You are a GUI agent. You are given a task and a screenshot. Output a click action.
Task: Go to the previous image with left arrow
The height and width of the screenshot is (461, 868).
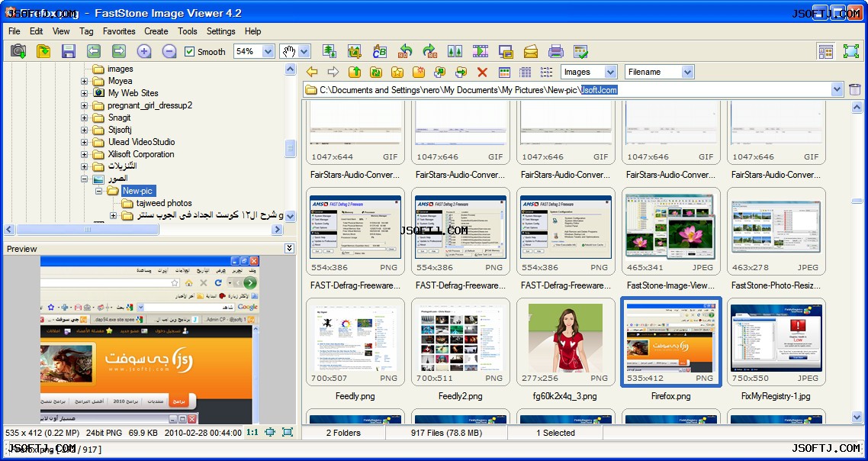coord(94,52)
